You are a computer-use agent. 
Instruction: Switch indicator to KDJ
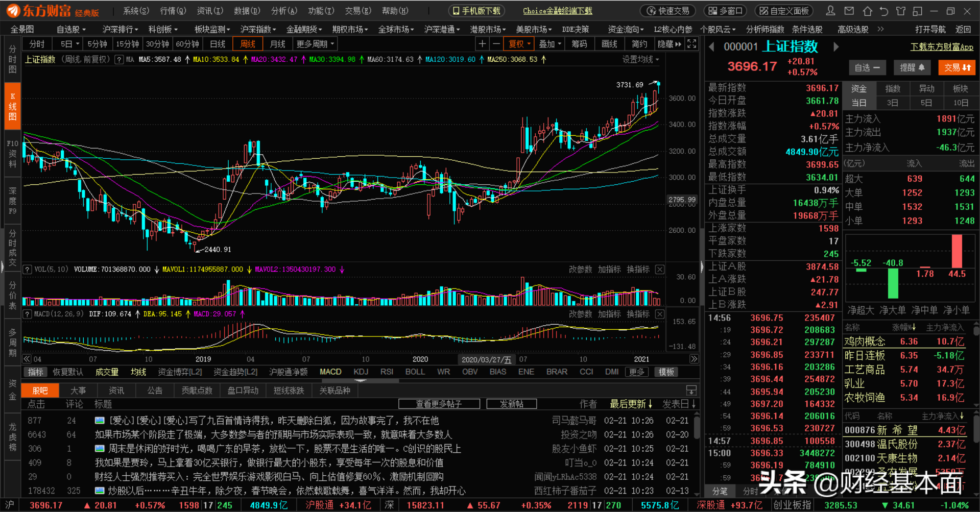pyautogui.click(x=361, y=372)
